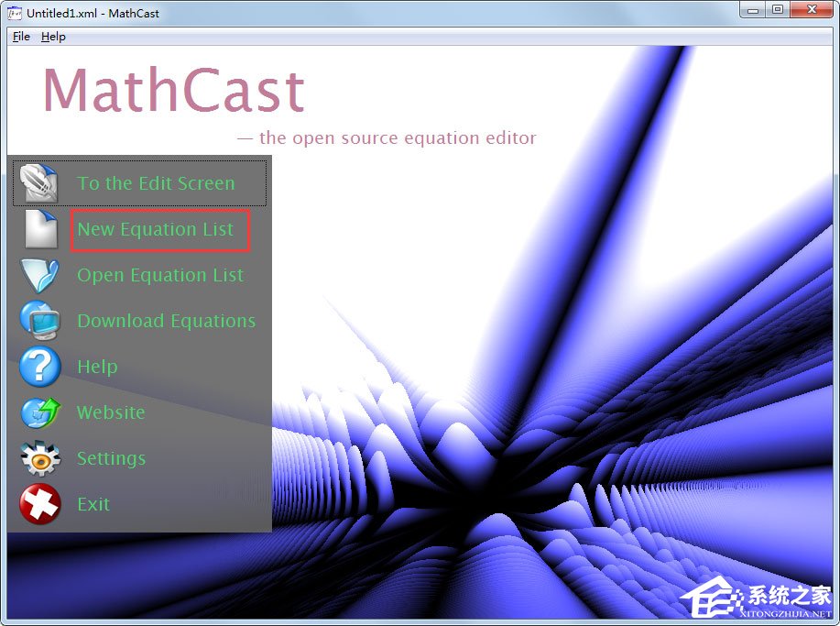
Task: Click Exit text link
Action: click(93, 504)
